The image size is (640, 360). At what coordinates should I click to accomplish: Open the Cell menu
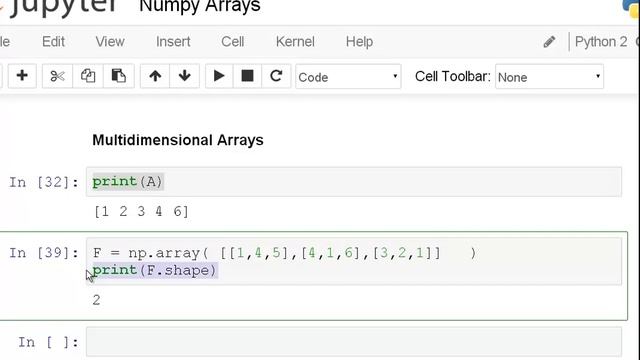233,42
